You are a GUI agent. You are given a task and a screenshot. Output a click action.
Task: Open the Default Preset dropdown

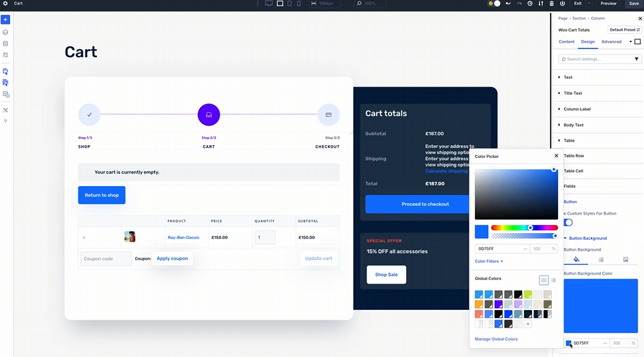coord(625,30)
